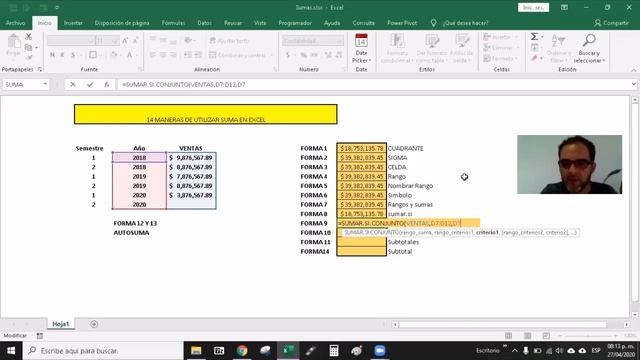The image size is (640, 360).
Task: Open the font name dropdown
Action: (x=91, y=41)
